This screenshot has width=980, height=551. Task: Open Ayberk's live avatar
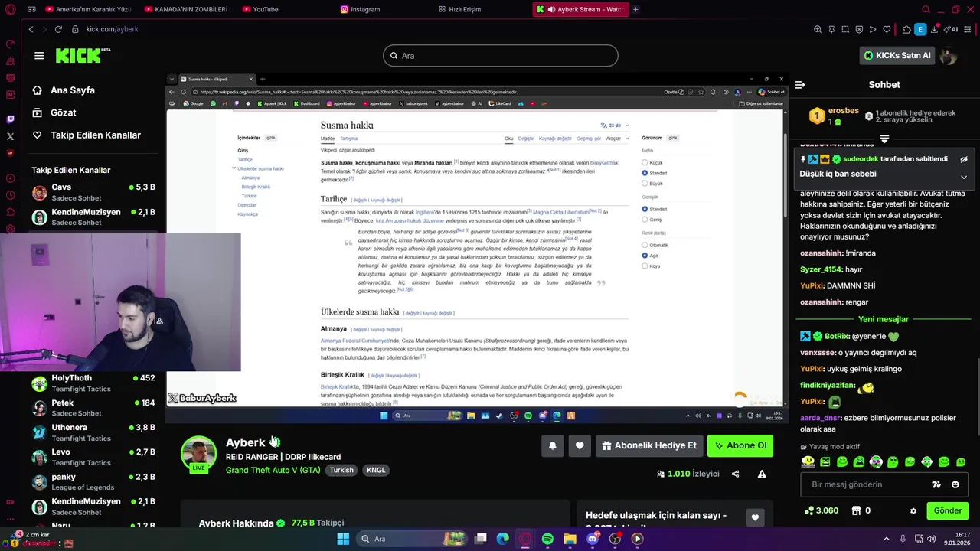click(x=198, y=455)
